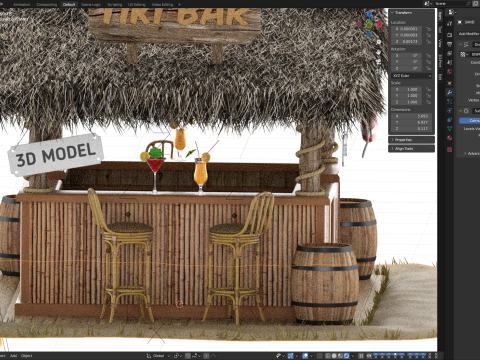Open the Output properties tab icon

coord(449,44)
